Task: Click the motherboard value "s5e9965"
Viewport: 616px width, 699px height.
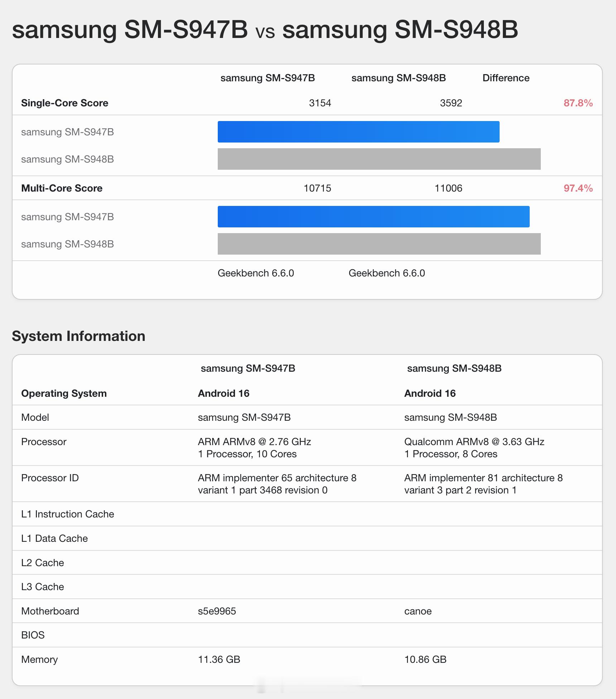Action: [217, 611]
